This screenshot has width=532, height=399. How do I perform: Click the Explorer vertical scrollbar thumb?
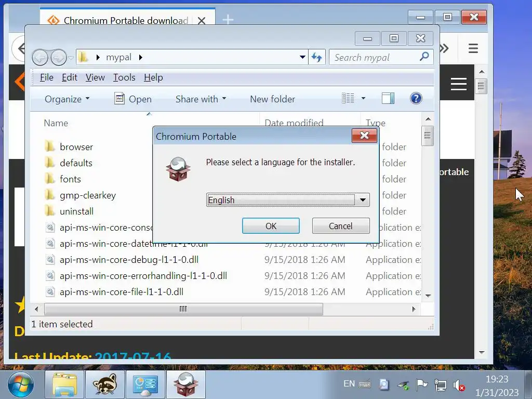coord(428,136)
